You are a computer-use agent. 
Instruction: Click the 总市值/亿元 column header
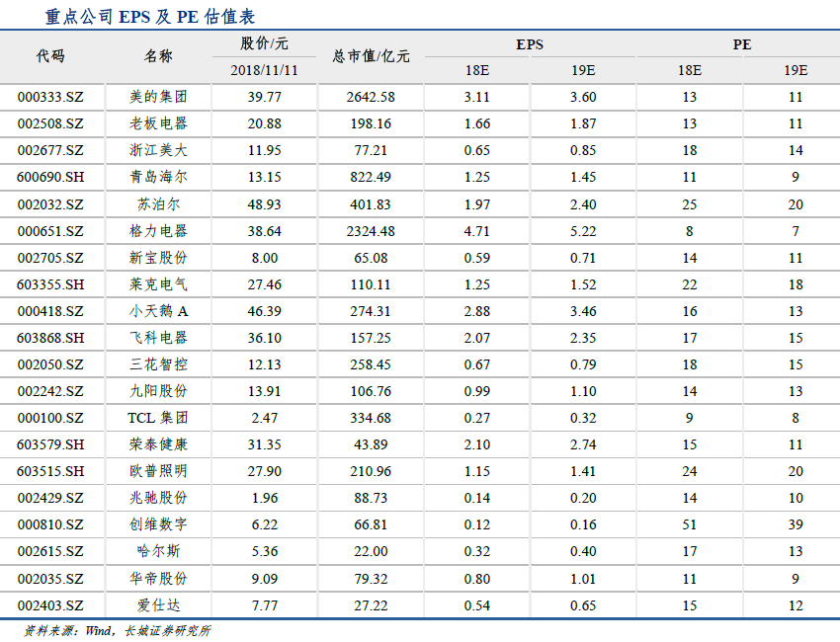(371, 57)
